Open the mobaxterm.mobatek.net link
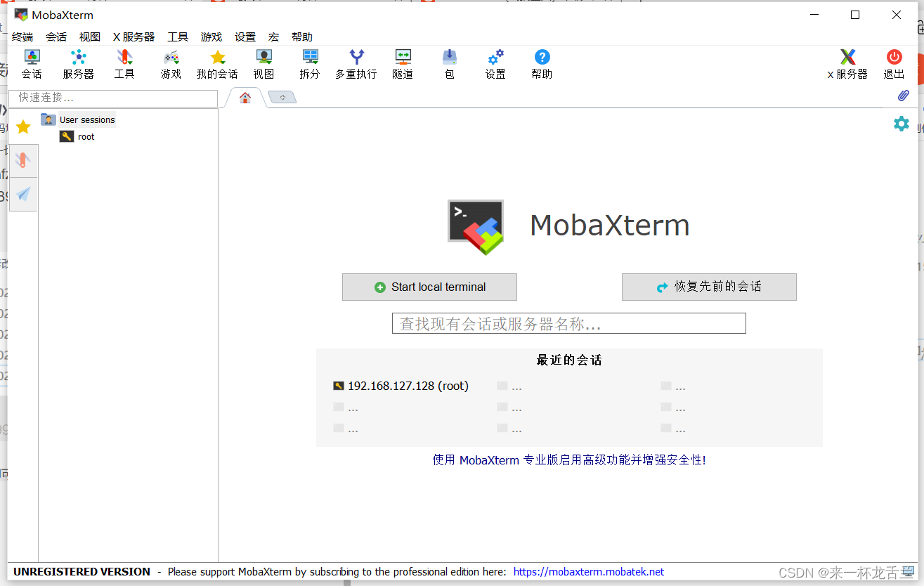Viewport: 924px width, 586px height. tap(589, 572)
